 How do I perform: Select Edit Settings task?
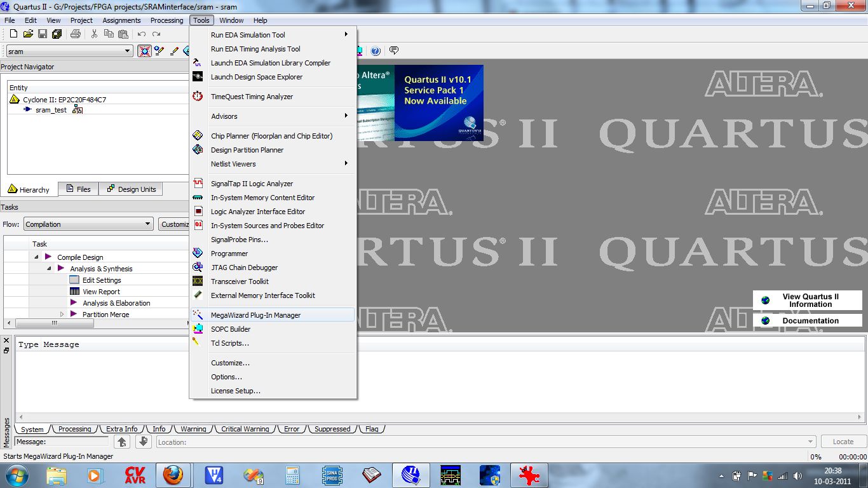[x=102, y=280]
